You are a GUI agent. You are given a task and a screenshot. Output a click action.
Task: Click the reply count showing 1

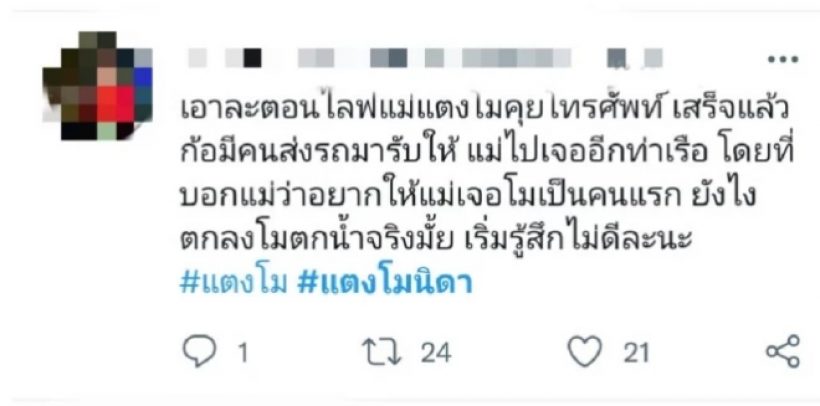242,353
